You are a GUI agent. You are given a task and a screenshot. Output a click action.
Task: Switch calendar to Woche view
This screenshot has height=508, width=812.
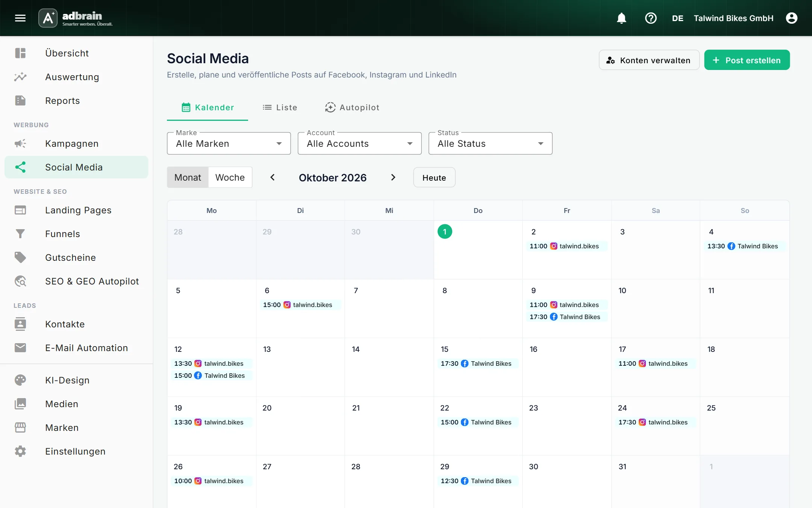click(x=230, y=177)
